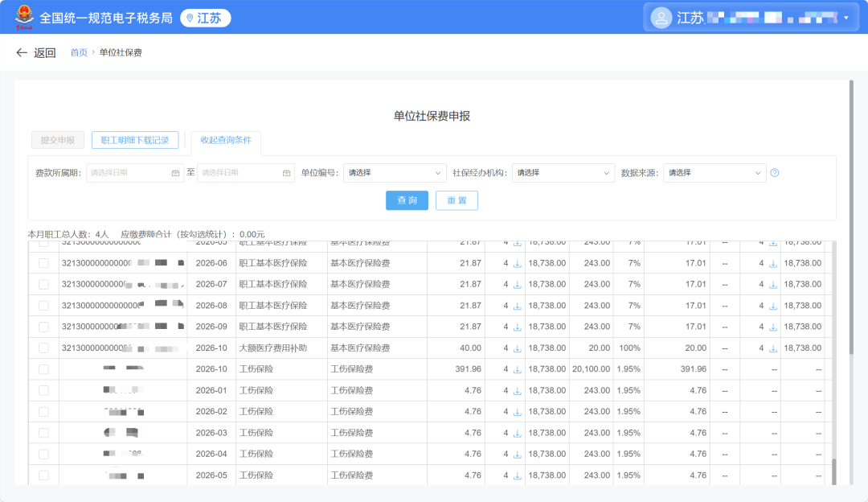Click download icon in 2026-05 工伤保险 row
The height and width of the screenshot is (502, 868).
(x=517, y=476)
